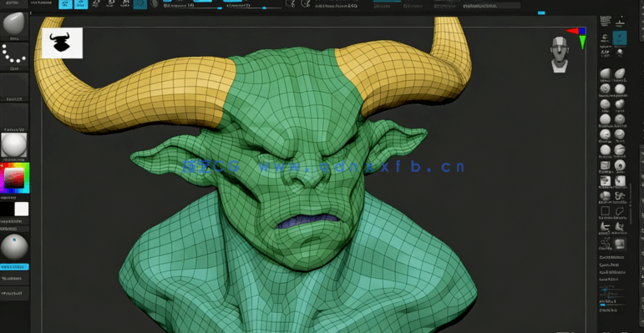The width and height of the screenshot is (644, 333).
Task: Click the grey head model navigation cube
Action: coord(560,54)
